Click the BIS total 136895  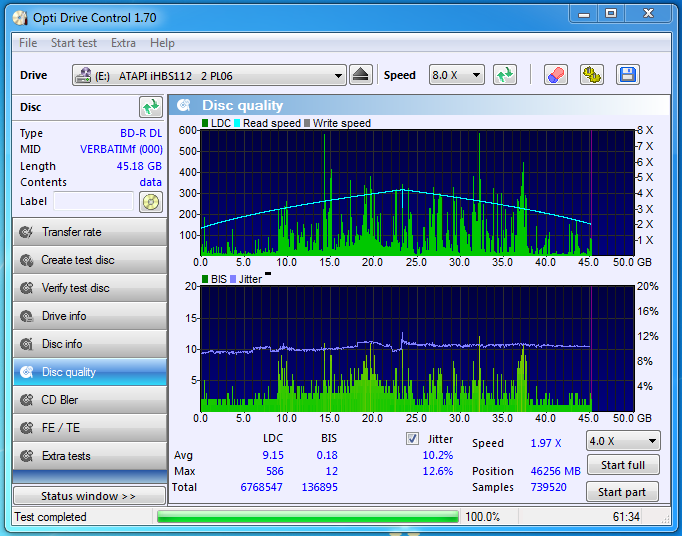coord(320,487)
